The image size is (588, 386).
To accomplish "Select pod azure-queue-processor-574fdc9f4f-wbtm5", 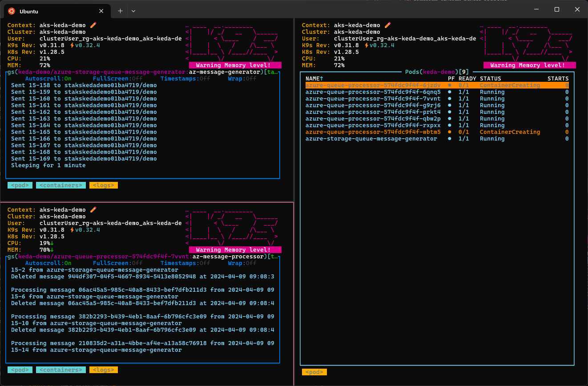I will click(437, 132).
